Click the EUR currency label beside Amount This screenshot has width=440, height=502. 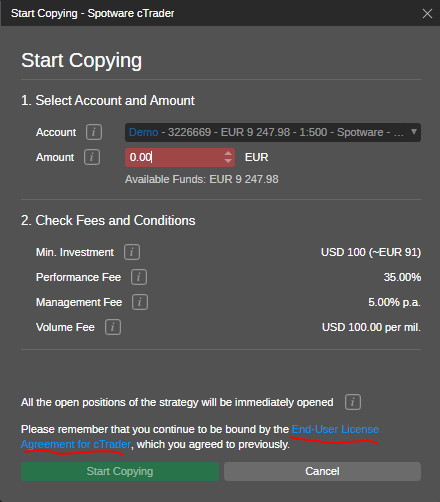tap(256, 157)
